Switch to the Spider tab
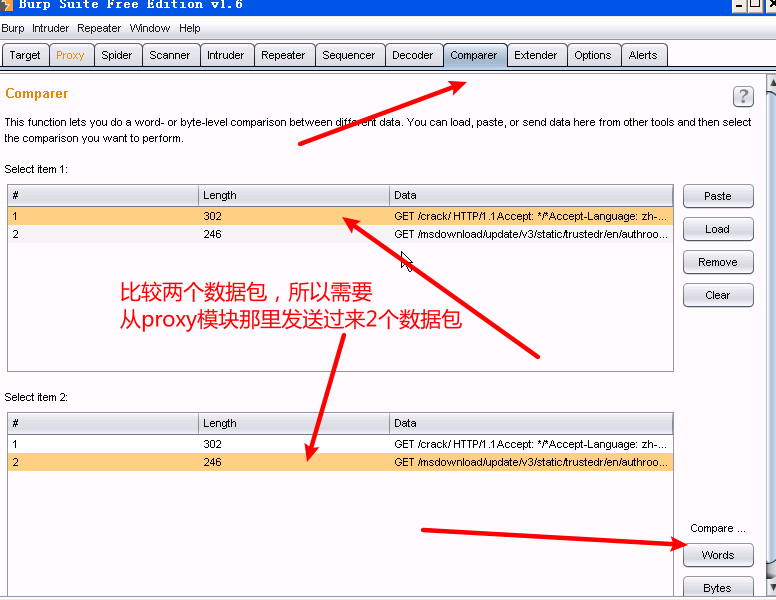 coord(117,55)
